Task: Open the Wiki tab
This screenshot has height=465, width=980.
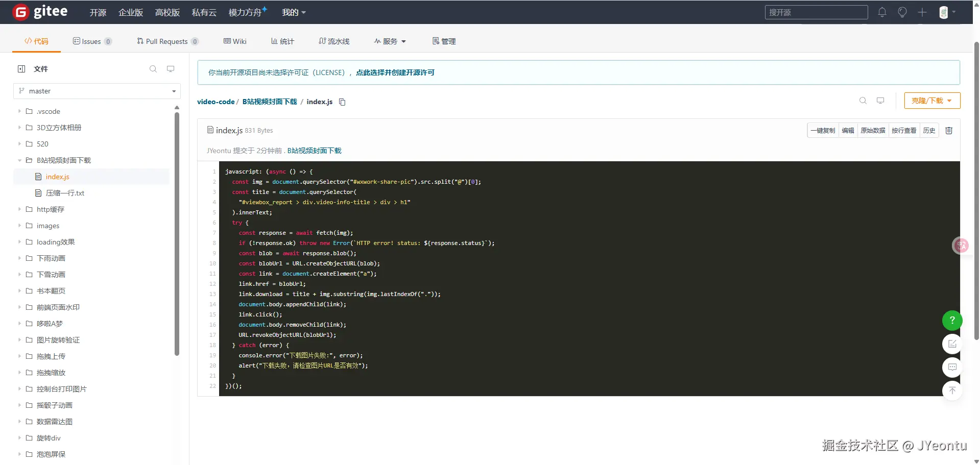Action: [x=235, y=41]
